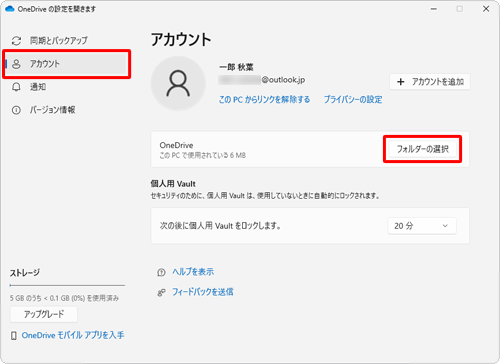Click the sync arrows icon in sidebar
The width and height of the screenshot is (500, 364).
tap(16, 41)
